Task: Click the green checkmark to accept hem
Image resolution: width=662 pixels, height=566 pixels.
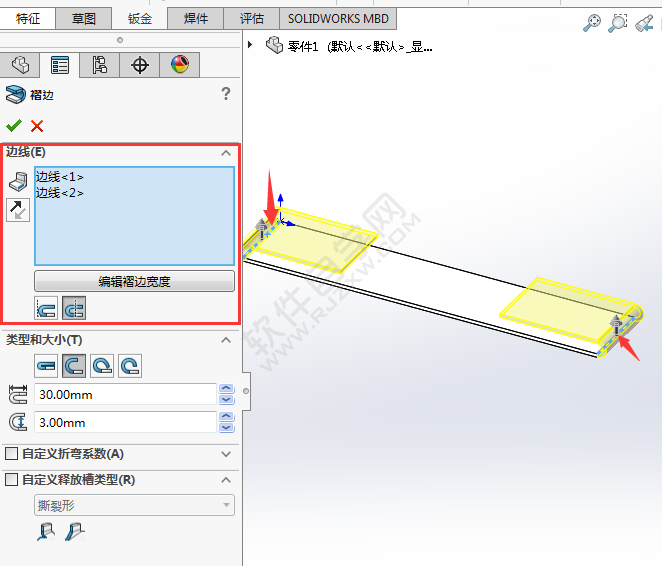Action: pos(14,125)
